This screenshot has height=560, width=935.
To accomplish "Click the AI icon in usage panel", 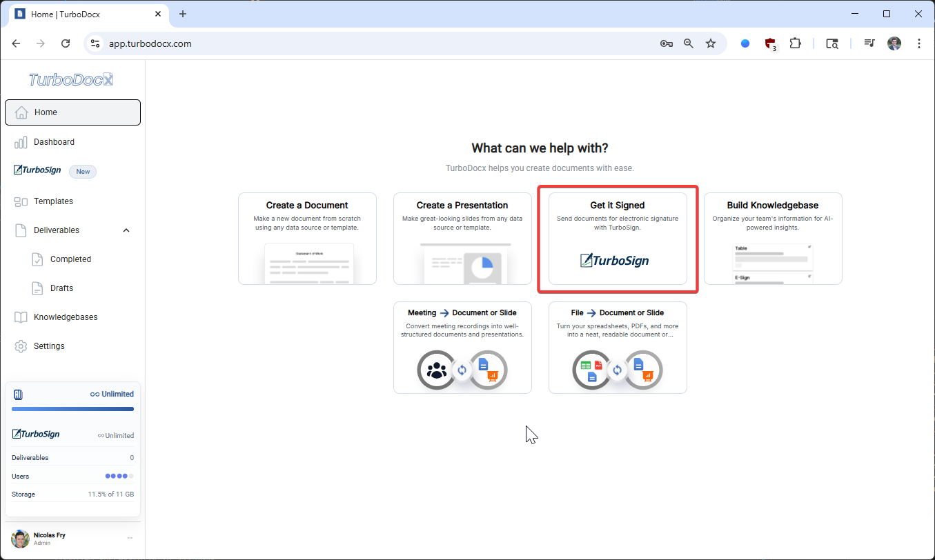I will (x=19, y=394).
